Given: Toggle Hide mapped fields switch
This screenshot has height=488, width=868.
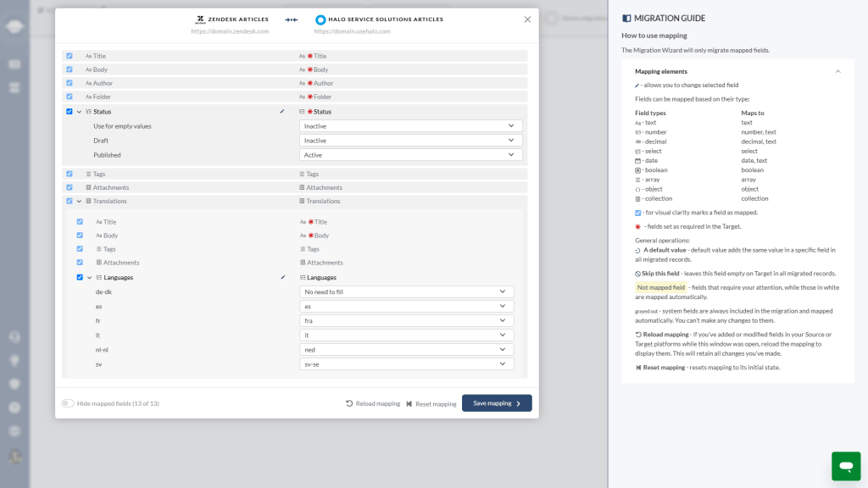Looking at the screenshot, I should coord(68,403).
